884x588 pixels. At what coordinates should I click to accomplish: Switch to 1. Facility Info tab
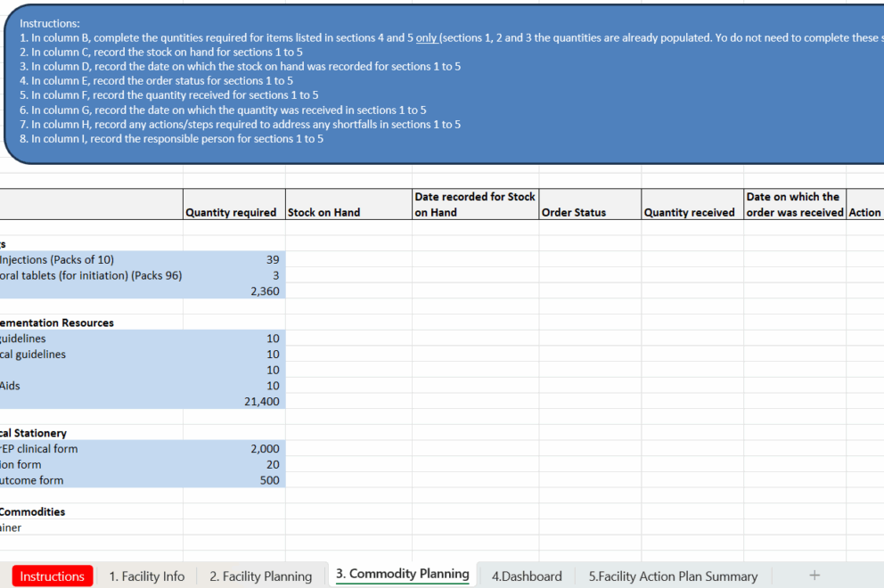[x=147, y=576]
